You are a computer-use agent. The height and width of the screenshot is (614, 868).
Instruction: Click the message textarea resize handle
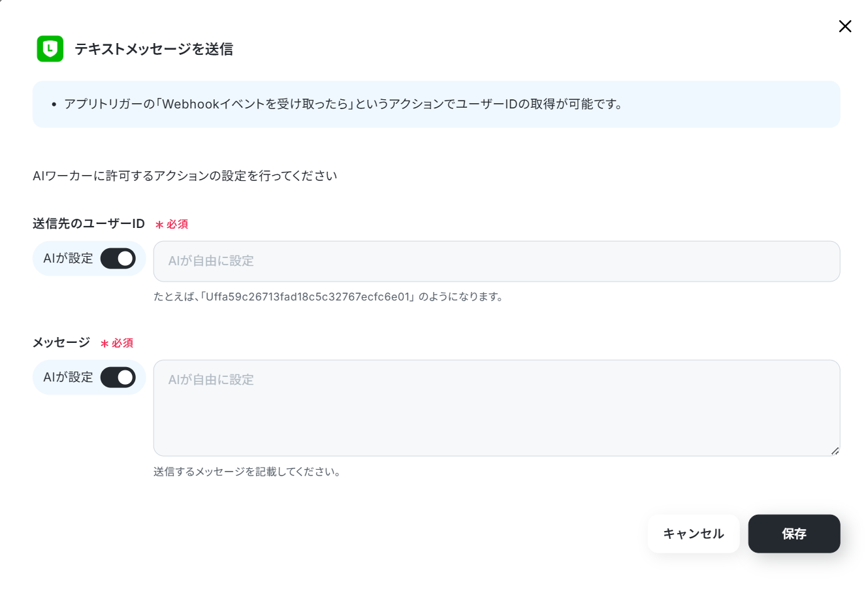coord(835,451)
